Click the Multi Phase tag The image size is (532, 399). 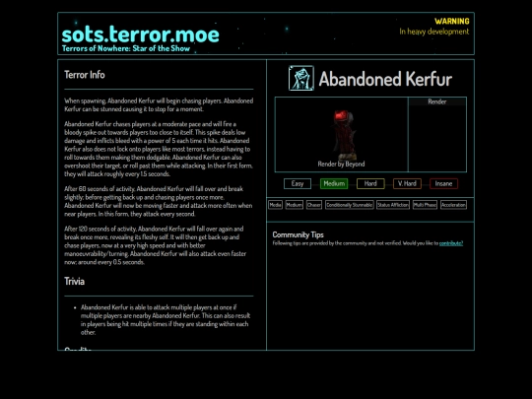pos(425,205)
